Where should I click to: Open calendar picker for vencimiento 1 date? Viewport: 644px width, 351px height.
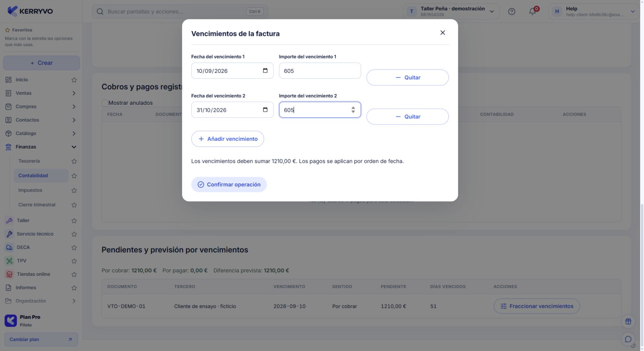pos(265,71)
